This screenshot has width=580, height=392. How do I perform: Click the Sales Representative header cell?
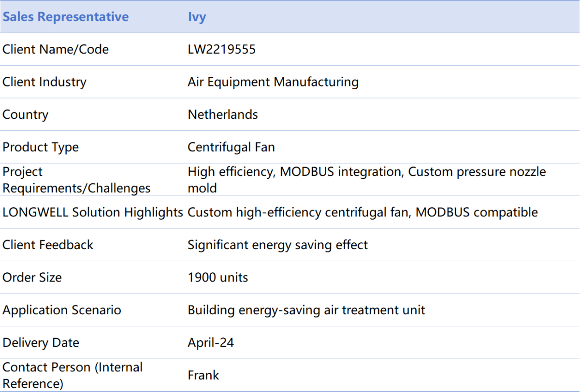tap(66, 17)
